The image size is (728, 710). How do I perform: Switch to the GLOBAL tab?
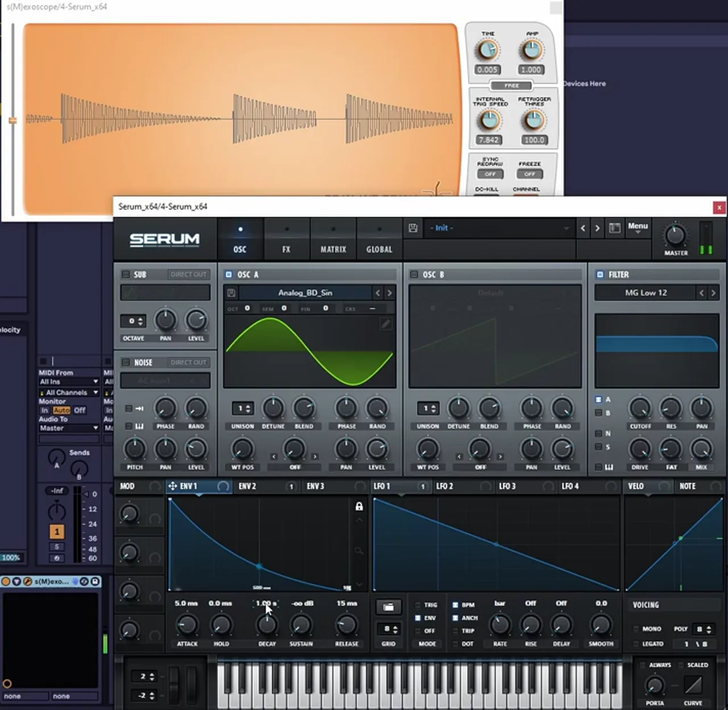click(379, 240)
